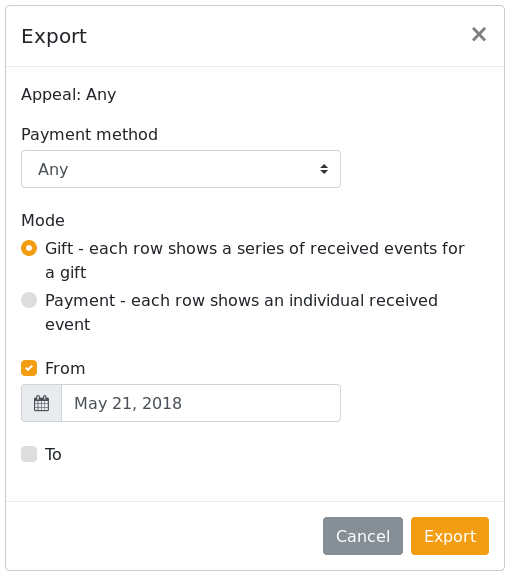
Task: Click the Payment method label
Action: coord(89,134)
